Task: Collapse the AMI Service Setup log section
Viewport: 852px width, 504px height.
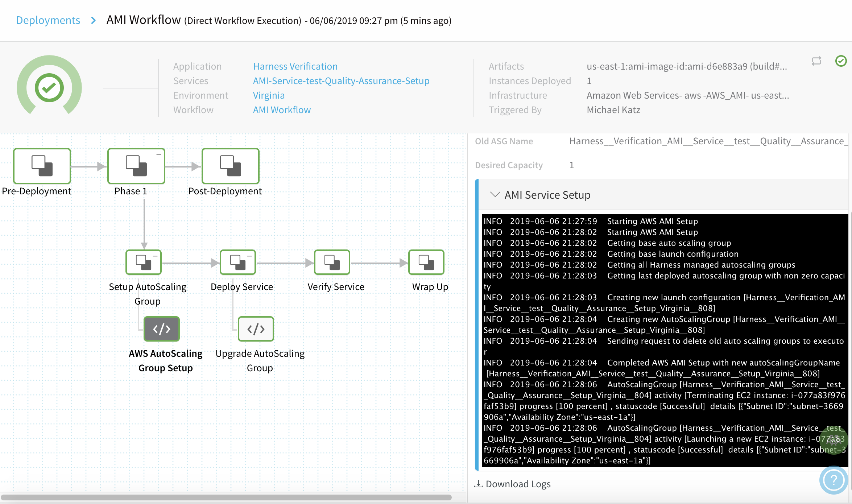Action: (x=495, y=195)
